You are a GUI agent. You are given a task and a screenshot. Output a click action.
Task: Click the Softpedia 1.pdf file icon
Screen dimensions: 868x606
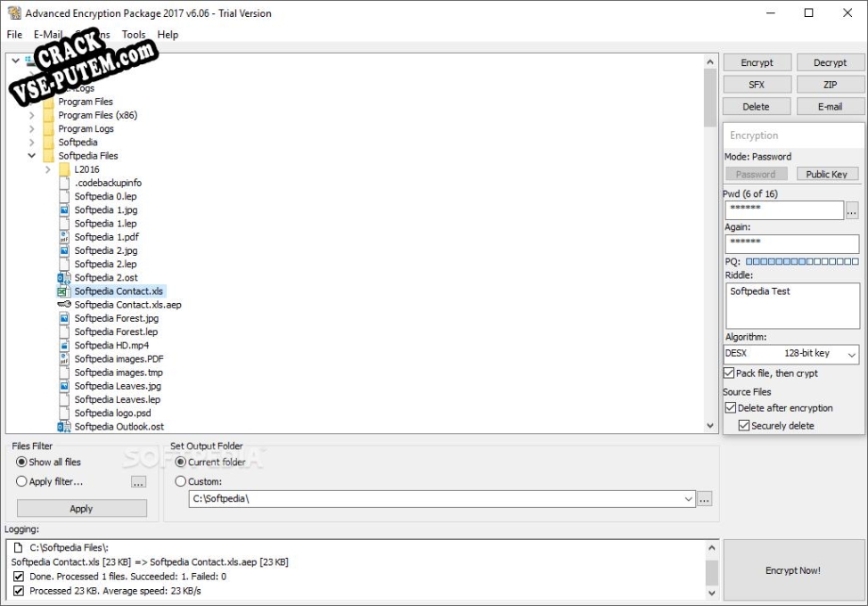coord(64,237)
